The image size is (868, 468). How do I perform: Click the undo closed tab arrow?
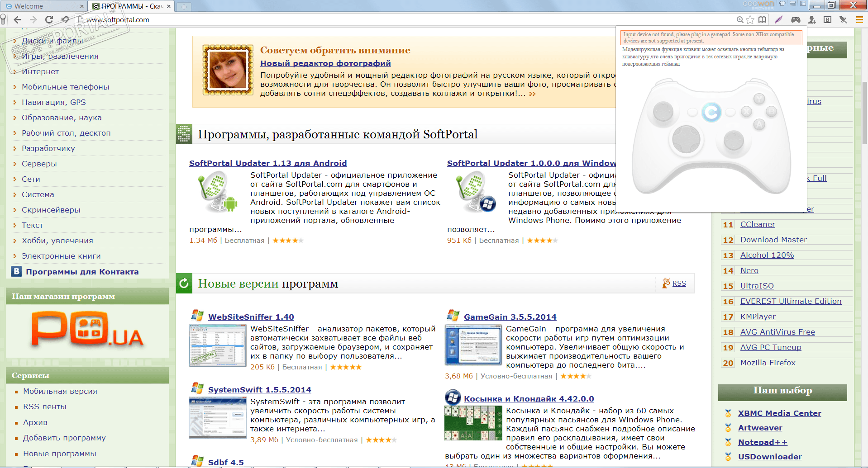pyautogui.click(x=65, y=19)
